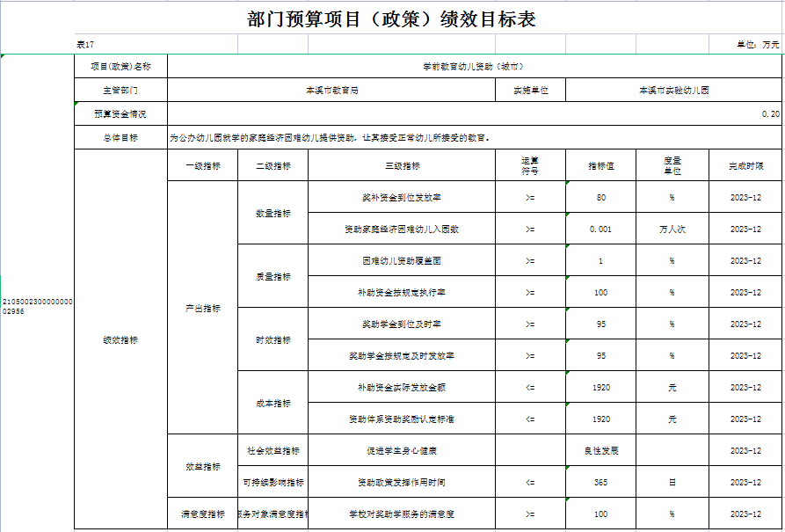Select the 社会效益指标 cell

(x=273, y=450)
